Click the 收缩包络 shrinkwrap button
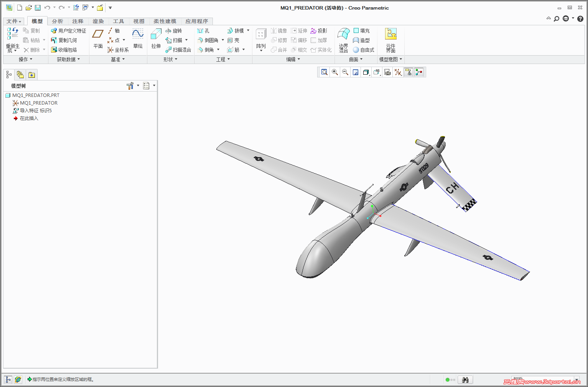This screenshot has height=387, width=588. 64,50
